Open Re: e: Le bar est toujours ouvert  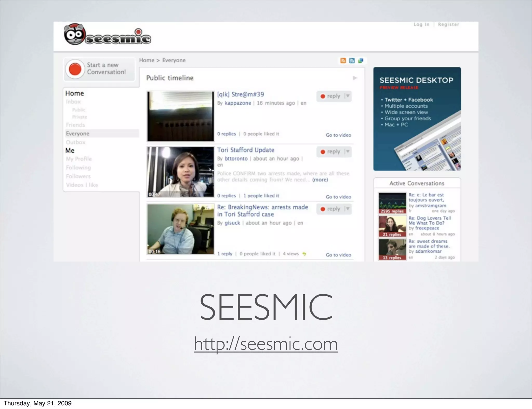pos(426,197)
